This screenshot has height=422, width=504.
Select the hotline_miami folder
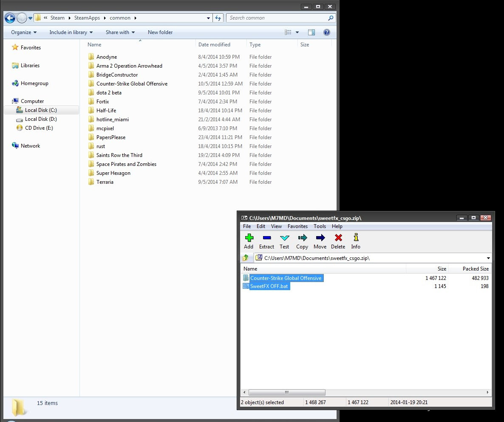click(113, 120)
